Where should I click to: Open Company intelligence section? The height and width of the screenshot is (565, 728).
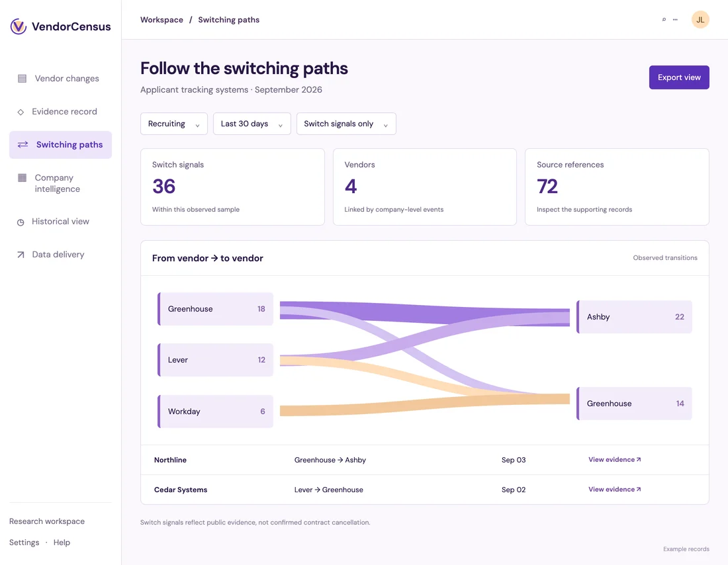pyautogui.click(x=60, y=183)
